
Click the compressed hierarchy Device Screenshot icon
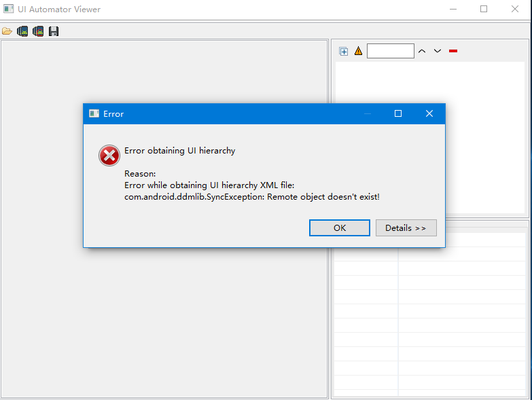(x=38, y=31)
